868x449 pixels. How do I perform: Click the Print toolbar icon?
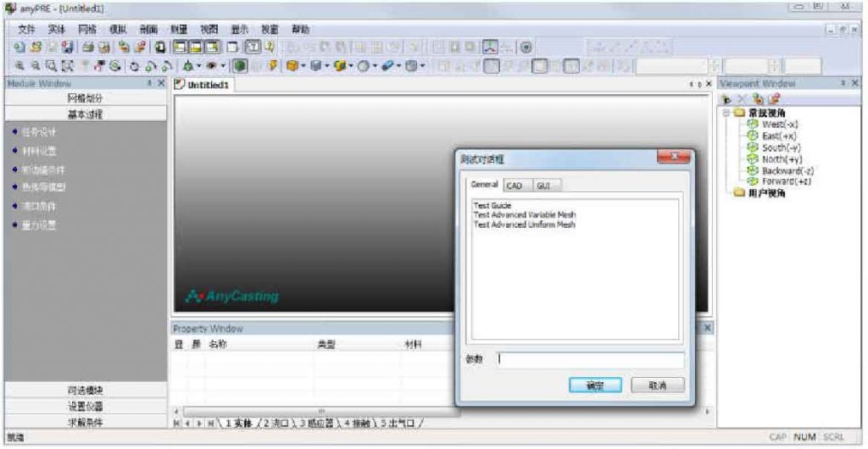pyautogui.click(x=88, y=47)
